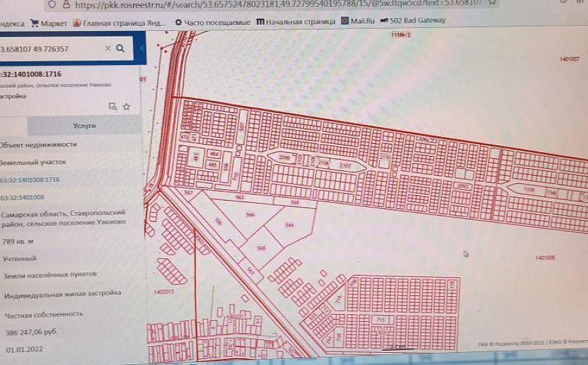This screenshot has width=588, height=365.
Task: Click the coordinates search input field
Action: coord(47,49)
